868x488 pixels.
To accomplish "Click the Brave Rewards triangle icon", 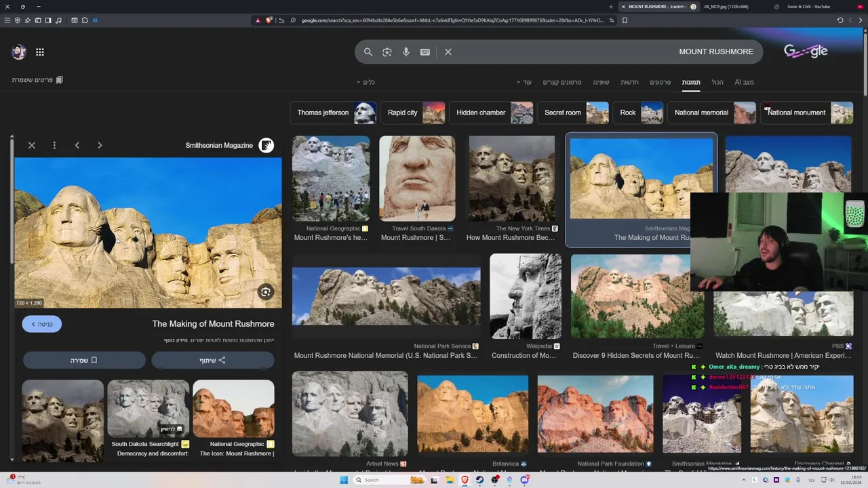I will coord(258,20).
